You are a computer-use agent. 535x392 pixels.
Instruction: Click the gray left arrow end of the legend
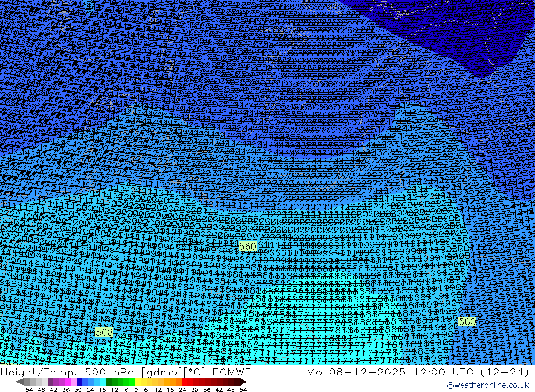point(19,382)
